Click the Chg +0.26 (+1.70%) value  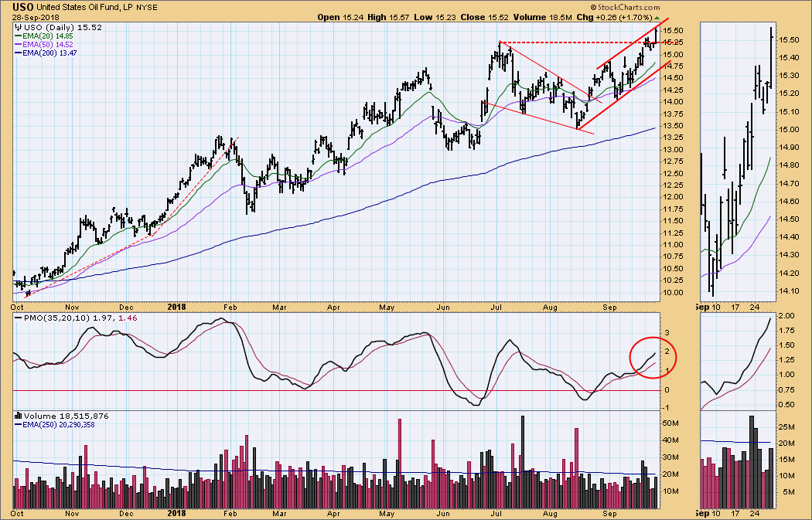pos(614,17)
